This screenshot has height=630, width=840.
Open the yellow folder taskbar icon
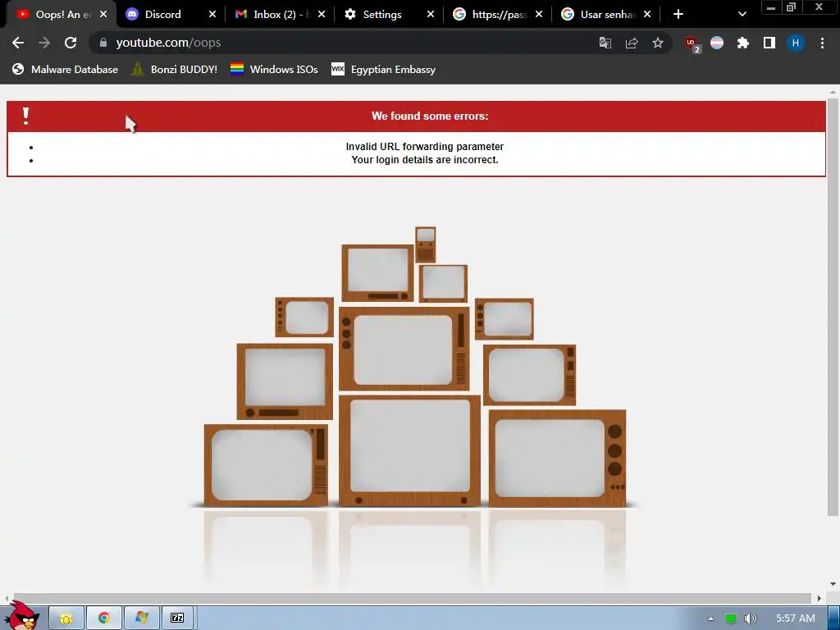point(66,619)
